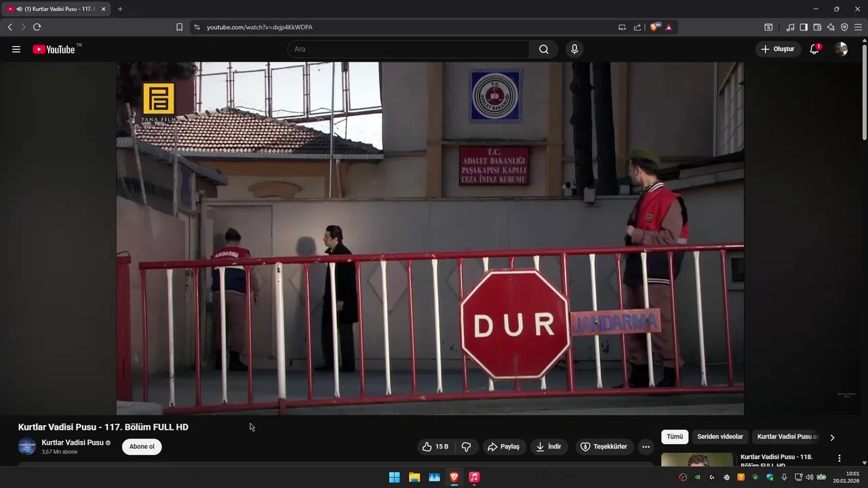
Task: View site information icon in address bar
Action: click(x=197, y=27)
